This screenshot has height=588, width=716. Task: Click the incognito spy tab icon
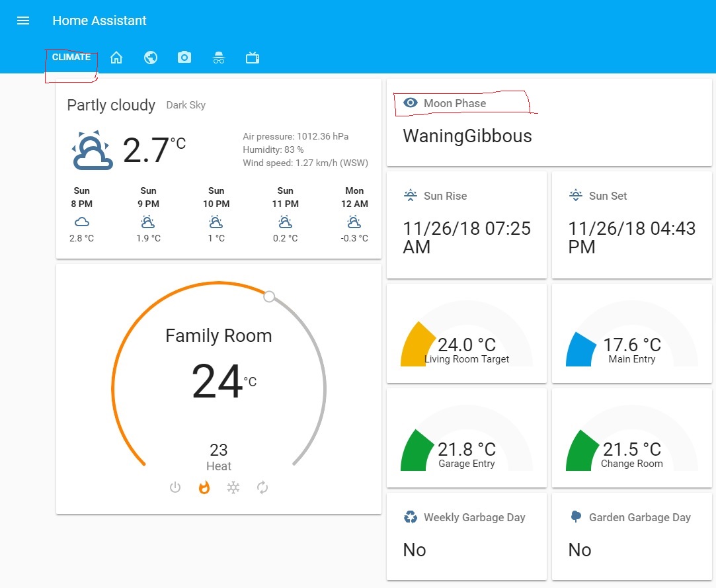click(218, 58)
